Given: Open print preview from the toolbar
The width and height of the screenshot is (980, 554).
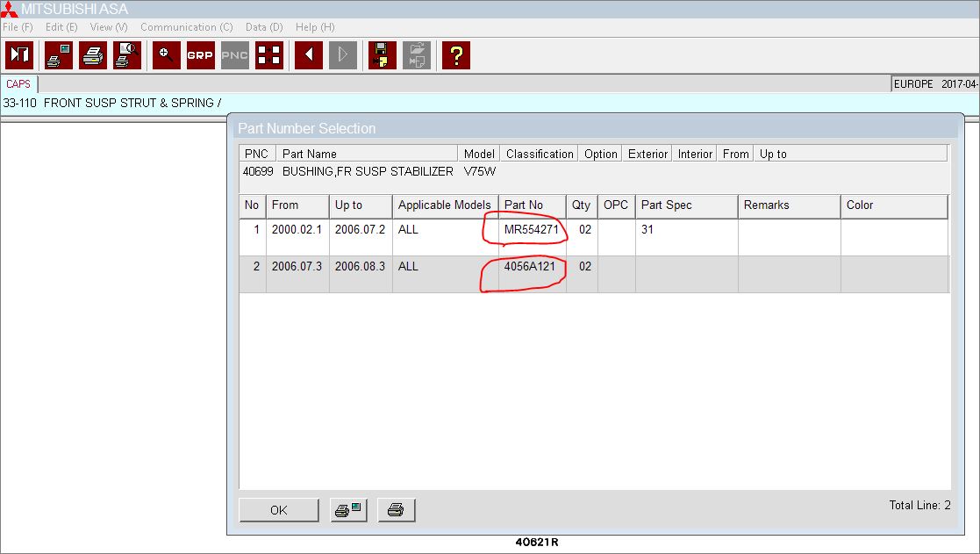Looking at the screenshot, I should click(x=126, y=55).
